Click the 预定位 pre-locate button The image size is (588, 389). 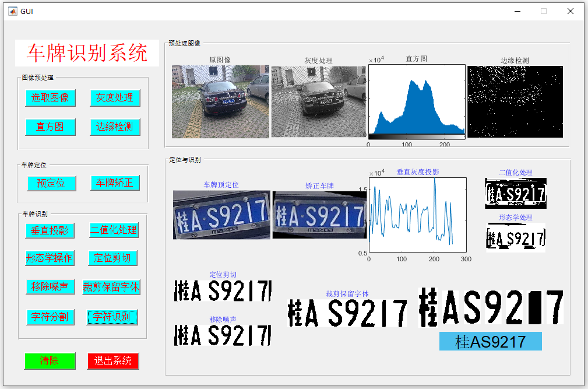pos(51,184)
